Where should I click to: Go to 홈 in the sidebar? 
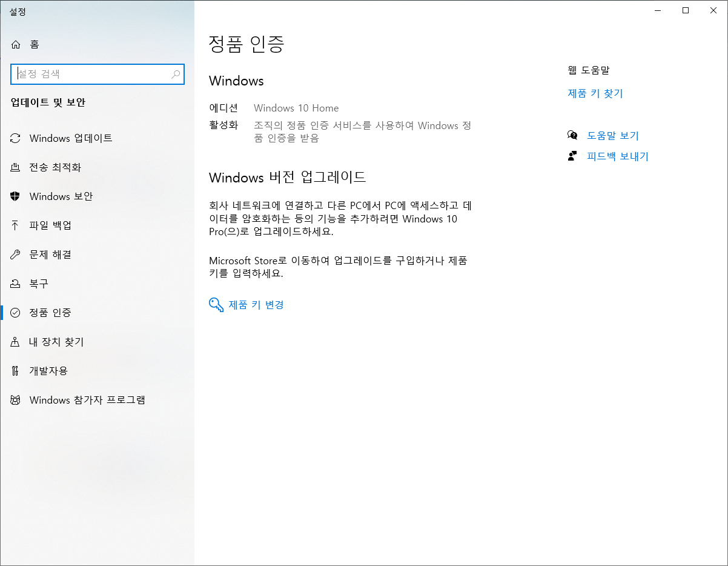click(x=97, y=44)
